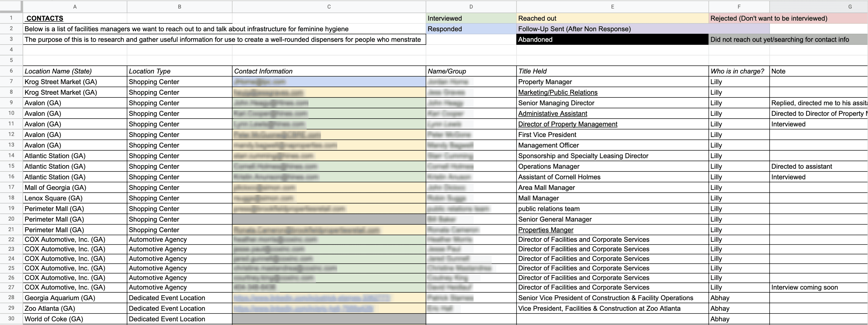Select the green Interviewed legend cell

pyautogui.click(x=471, y=18)
